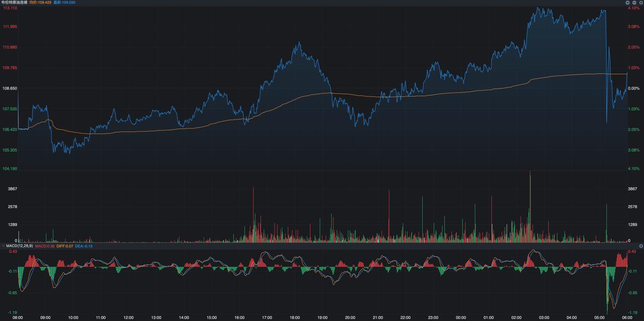Screen dimensions: 644x321
Task: Click the 10:00 time axis label
Action: coord(73,317)
